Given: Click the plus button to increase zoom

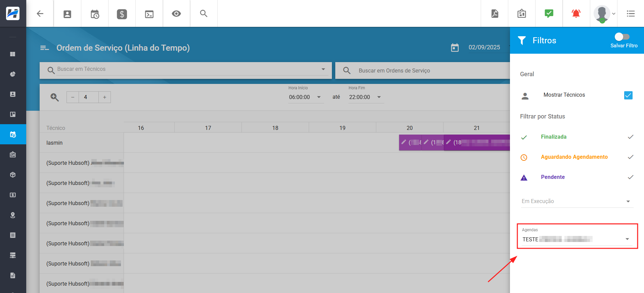Looking at the screenshot, I should pos(104,97).
